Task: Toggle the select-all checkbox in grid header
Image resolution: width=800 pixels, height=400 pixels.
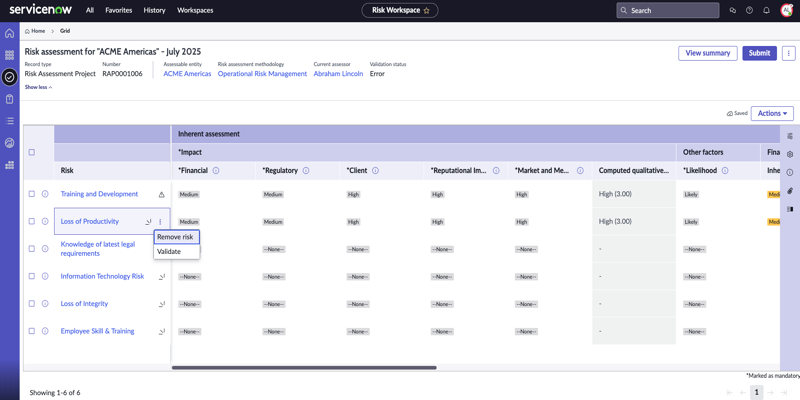Action: (32, 152)
